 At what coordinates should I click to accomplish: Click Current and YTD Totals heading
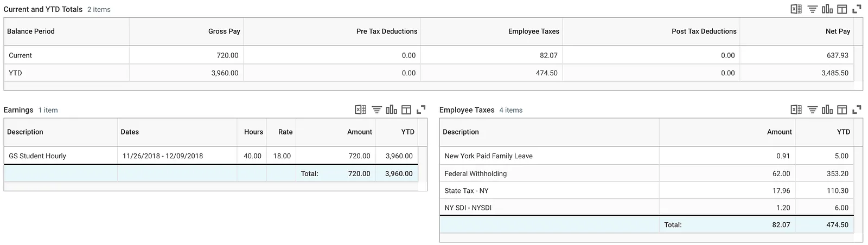click(43, 9)
